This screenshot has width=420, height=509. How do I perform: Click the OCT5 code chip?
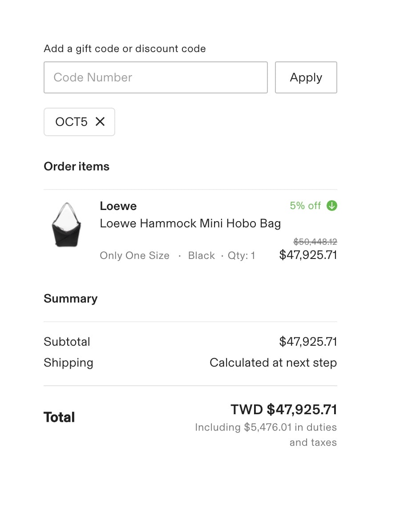click(x=79, y=122)
